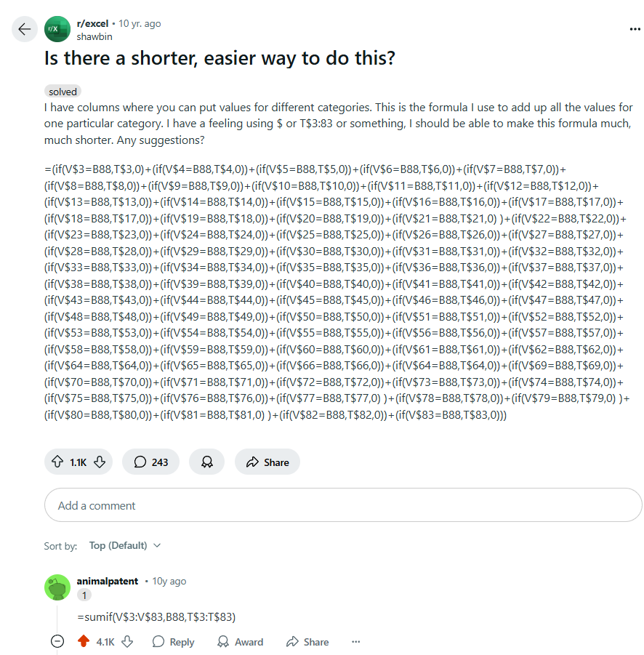Reply to the animalpatent comment
644x655 pixels.
coord(173,642)
